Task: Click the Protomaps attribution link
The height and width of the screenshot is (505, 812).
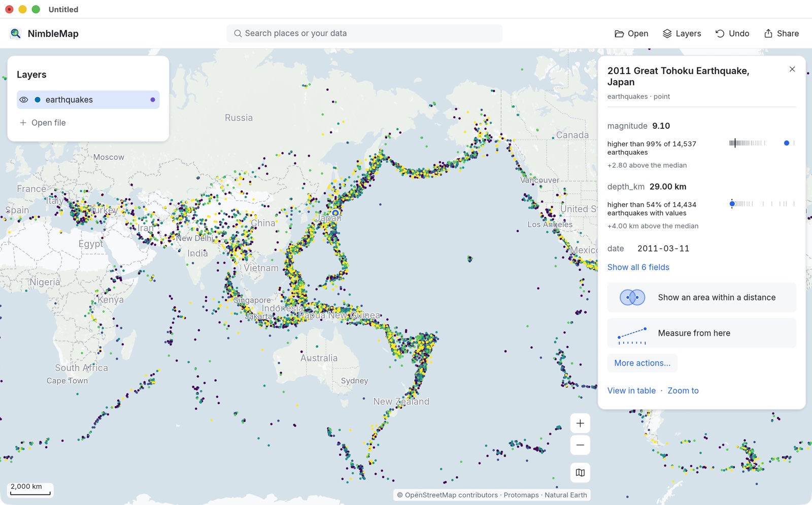Action: click(x=521, y=495)
